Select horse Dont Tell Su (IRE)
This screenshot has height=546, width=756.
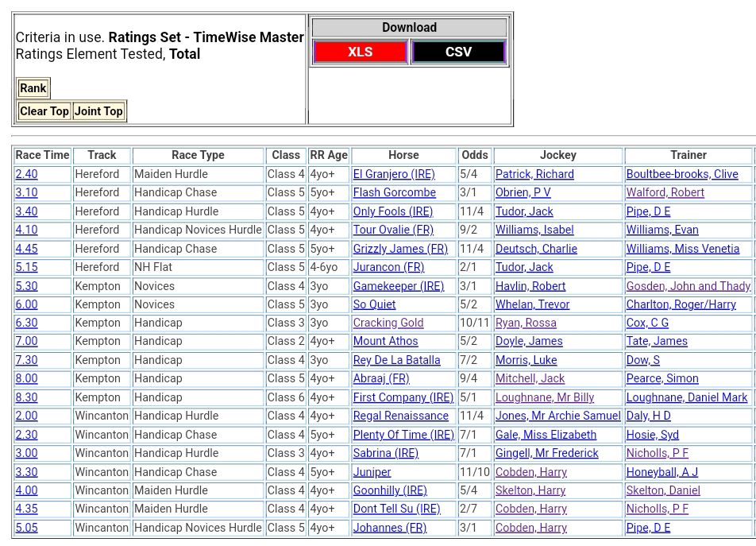396,509
